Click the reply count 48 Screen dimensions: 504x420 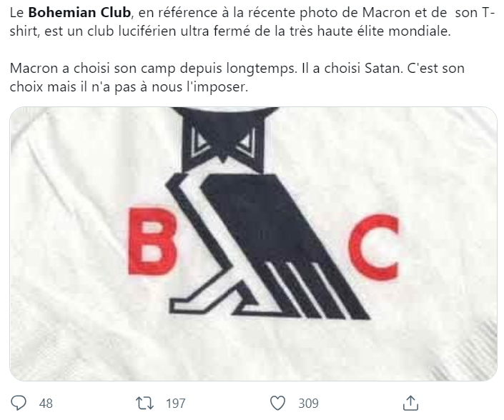point(46,404)
